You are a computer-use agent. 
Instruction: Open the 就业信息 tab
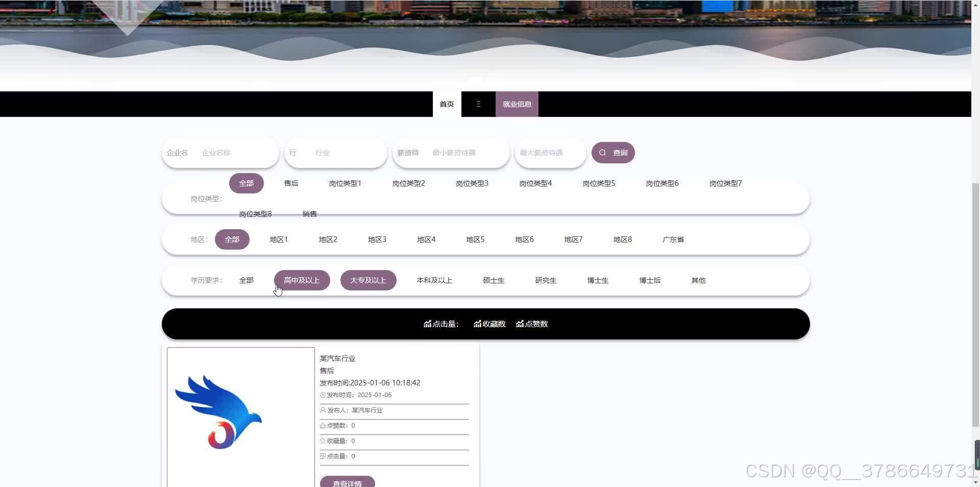517,104
